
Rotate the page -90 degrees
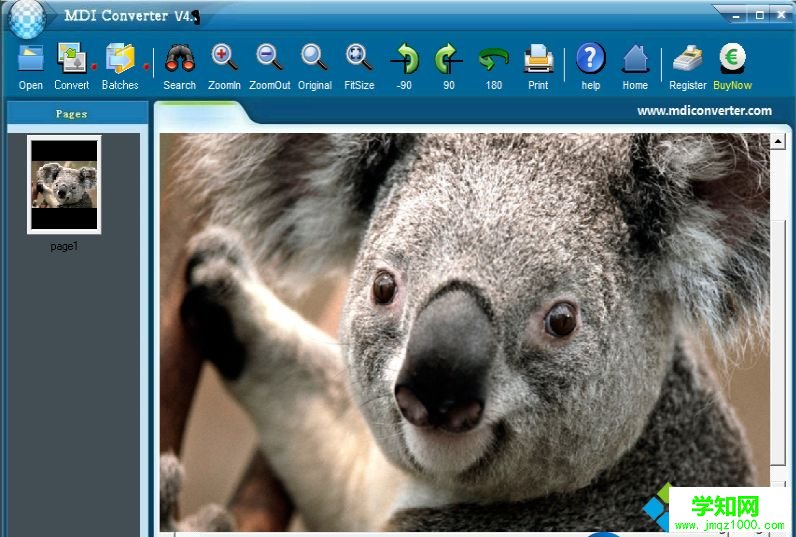(404, 59)
